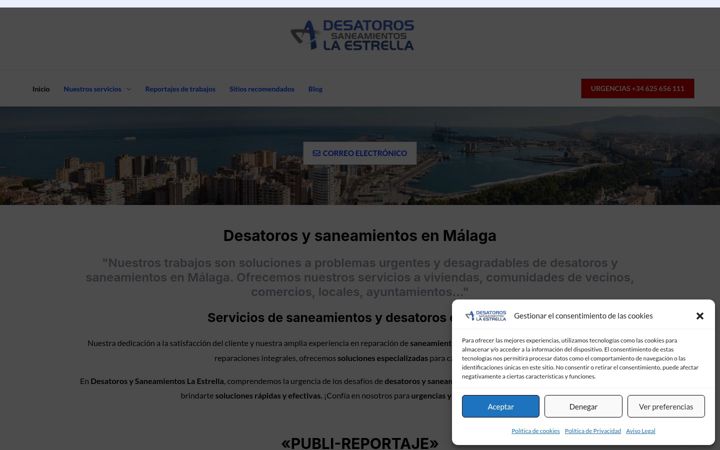Click the CORREO ELECTRÓNICO button
Screen dimensions: 720x450
[x=360, y=153]
